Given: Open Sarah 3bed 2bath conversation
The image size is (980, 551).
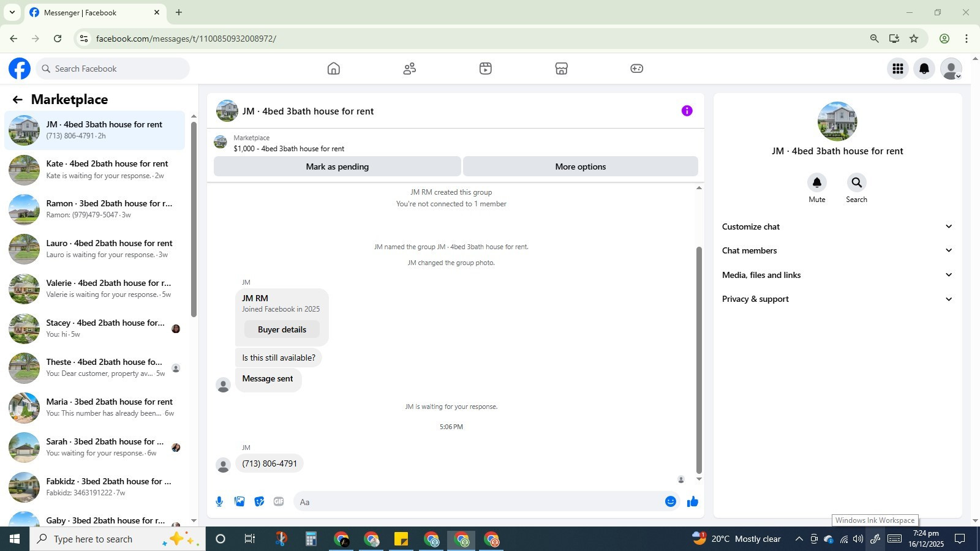Looking at the screenshot, I should pyautogui.click(x=95, y=448).
